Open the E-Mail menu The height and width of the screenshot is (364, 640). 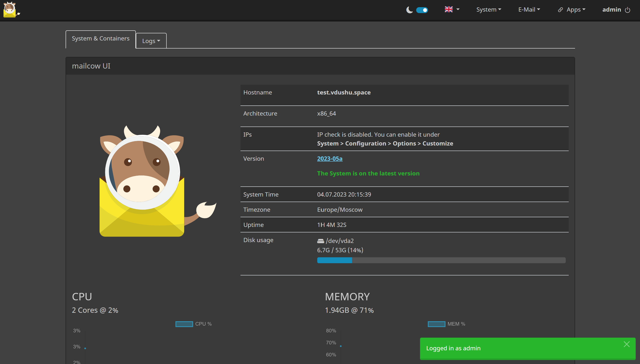click(x=529, y=9)
